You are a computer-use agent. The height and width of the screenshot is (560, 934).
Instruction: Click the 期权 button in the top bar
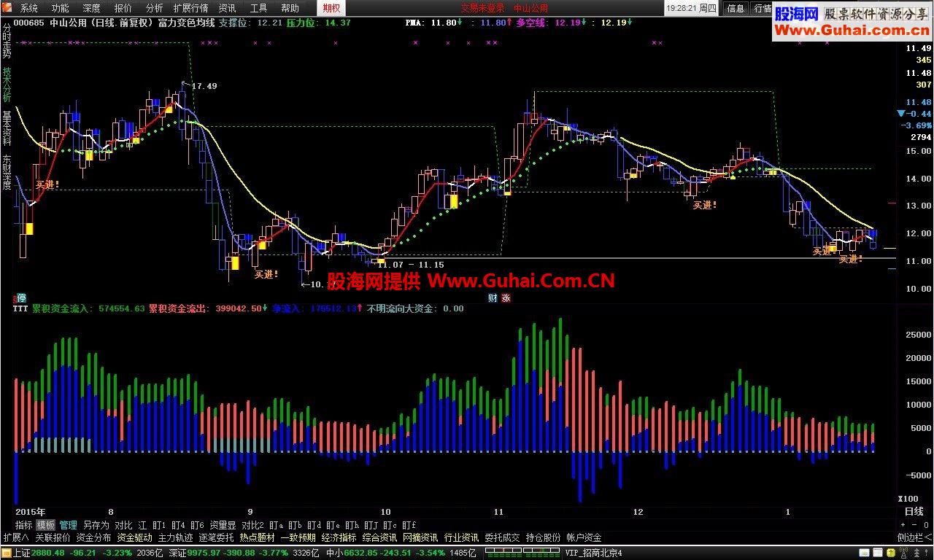coord(331,8)
